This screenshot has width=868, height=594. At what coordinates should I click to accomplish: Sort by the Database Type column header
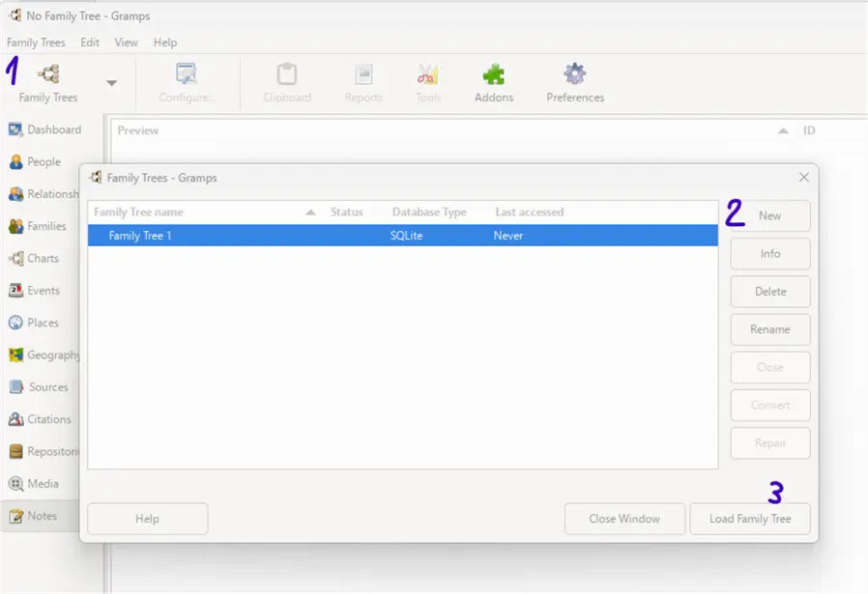click(x=429, y=212)
